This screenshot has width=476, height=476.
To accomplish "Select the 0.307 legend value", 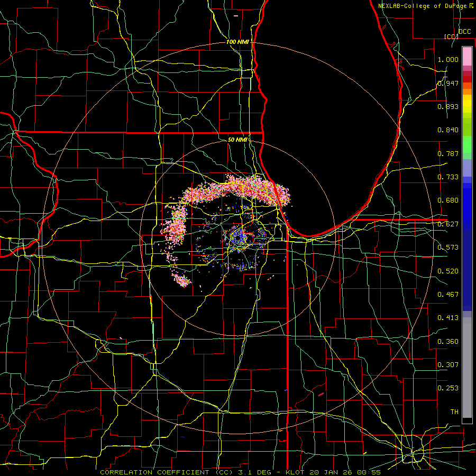I will click(448, 364).
